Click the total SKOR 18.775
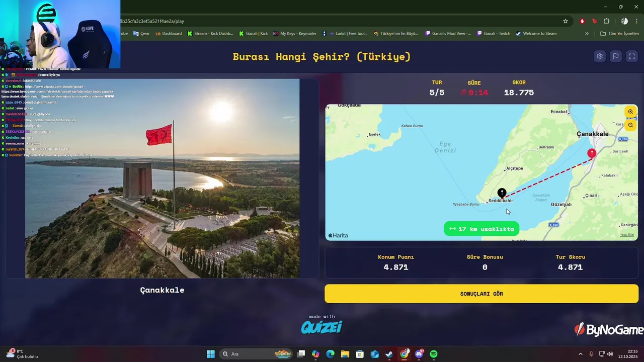 click(519, 93)
